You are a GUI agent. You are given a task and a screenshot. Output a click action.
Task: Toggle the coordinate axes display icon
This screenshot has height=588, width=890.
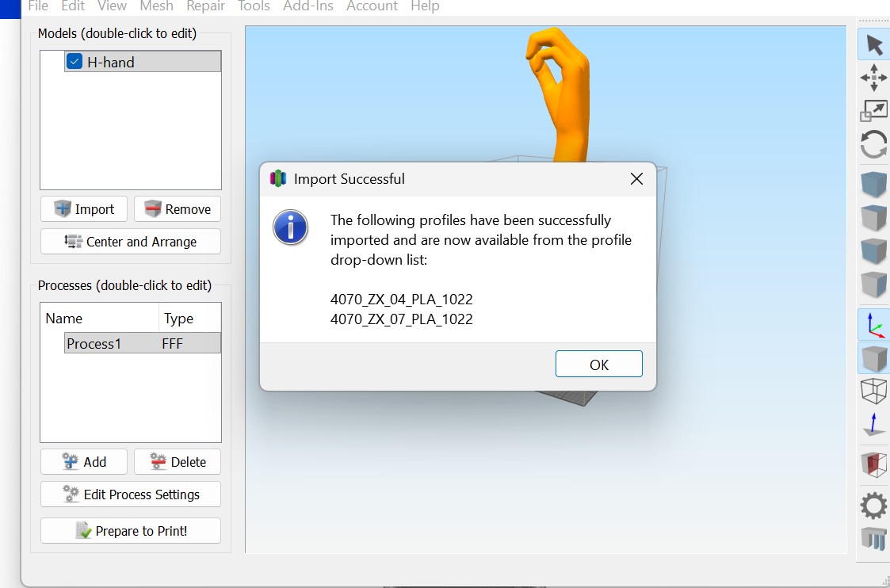coord(873,325)
